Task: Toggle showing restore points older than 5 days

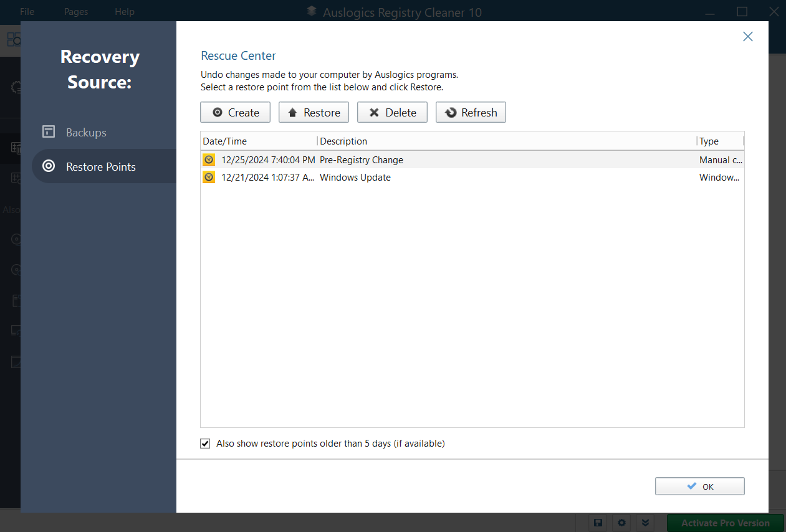Action: click(x=205, y=444)
